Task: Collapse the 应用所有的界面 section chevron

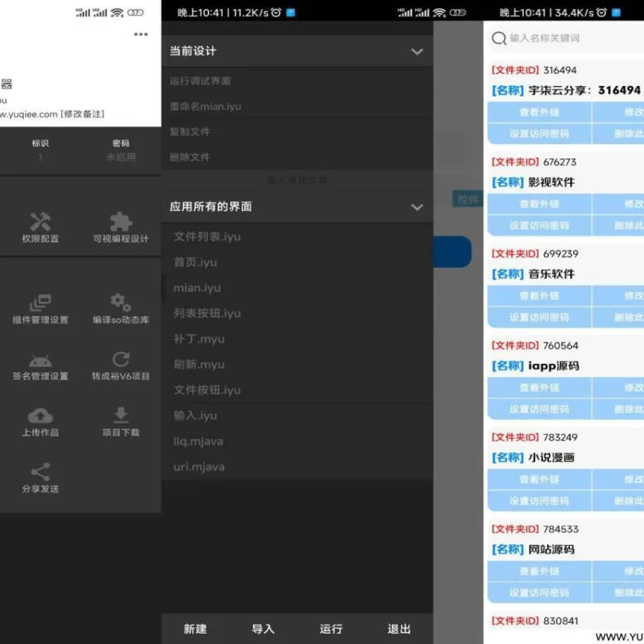Action: (x=417, y=207)
